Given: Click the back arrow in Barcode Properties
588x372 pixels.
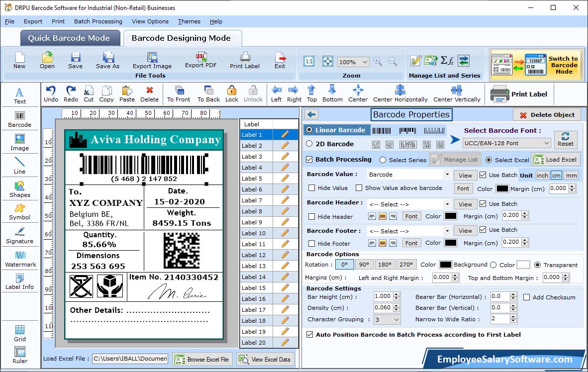Looking at the screenshot, I should 311,114.
